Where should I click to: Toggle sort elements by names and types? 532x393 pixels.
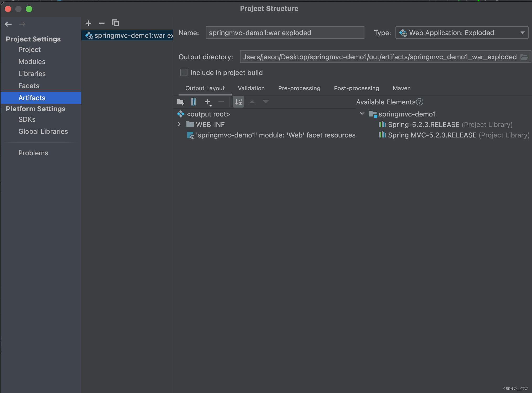coord(238,102)
